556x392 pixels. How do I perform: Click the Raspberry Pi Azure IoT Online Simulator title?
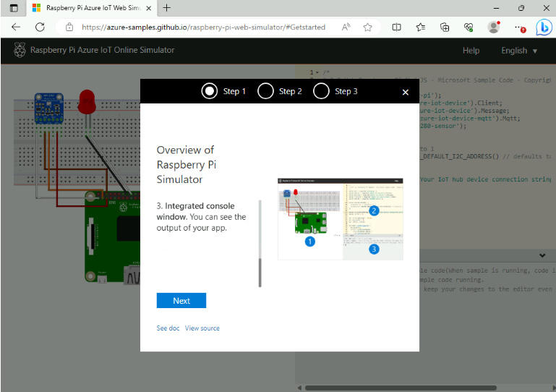click(x=102, y=50)
